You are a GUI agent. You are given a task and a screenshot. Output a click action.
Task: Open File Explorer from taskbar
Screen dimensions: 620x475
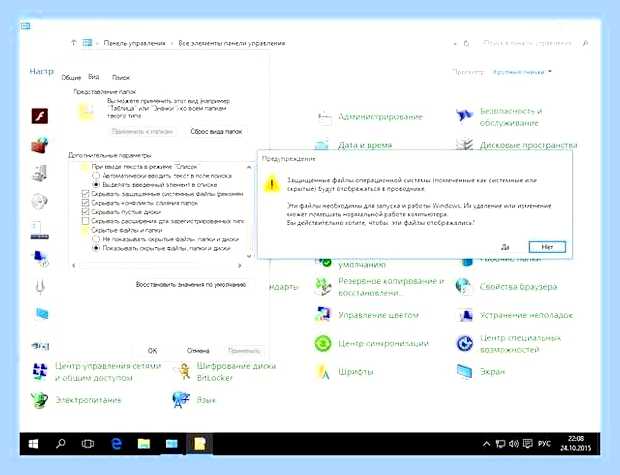tap(144, 444)
